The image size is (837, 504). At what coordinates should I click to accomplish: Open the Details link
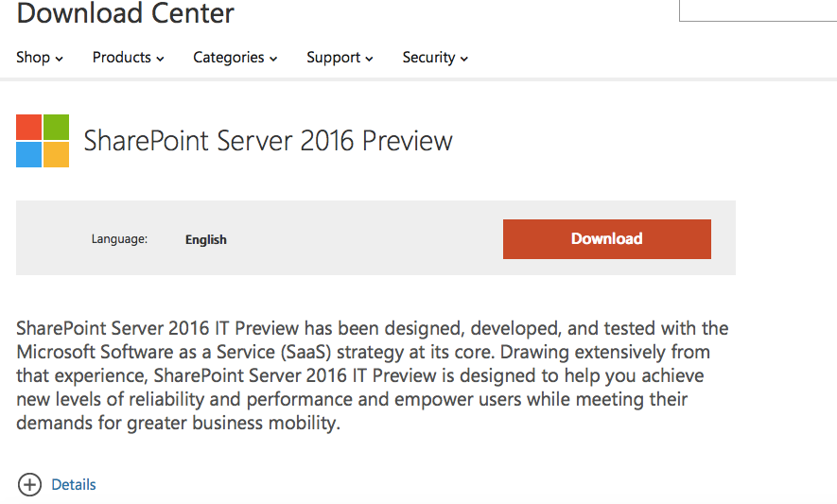click(74, 485)
